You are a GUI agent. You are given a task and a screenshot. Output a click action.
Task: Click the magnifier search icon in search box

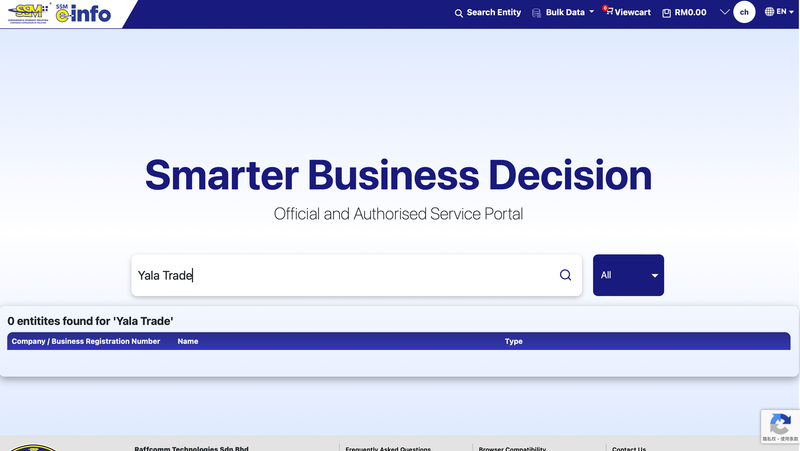click(x=565, y=275)
